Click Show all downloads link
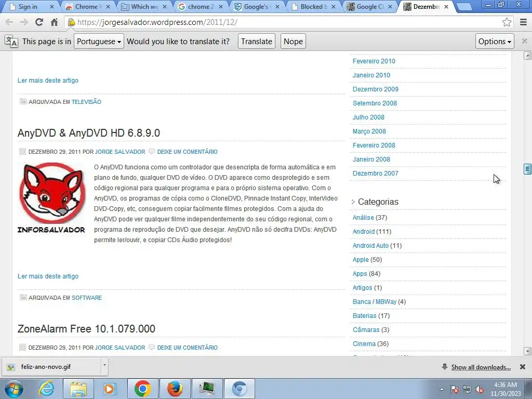The width and height of the screenshot is (532, 399). 481,367
